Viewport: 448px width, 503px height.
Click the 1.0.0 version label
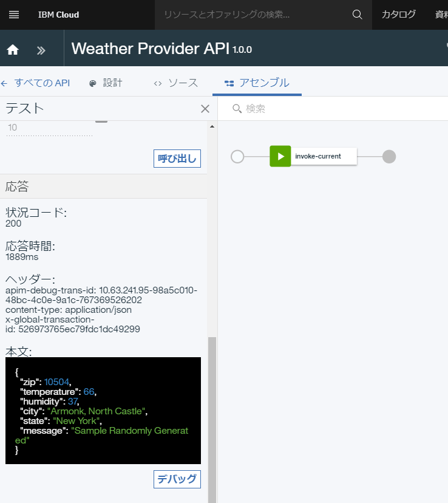(242, 50)
